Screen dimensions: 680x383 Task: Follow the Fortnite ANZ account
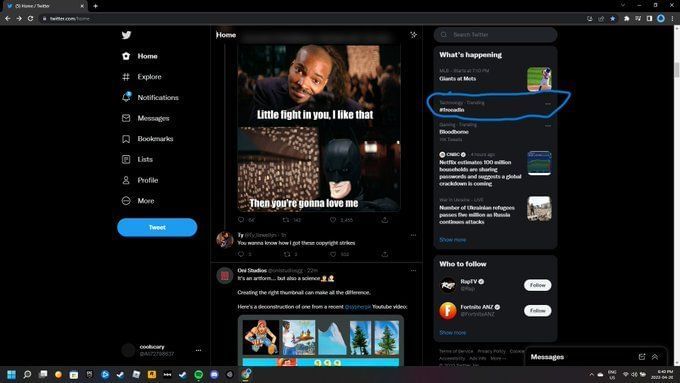point(537,311)
